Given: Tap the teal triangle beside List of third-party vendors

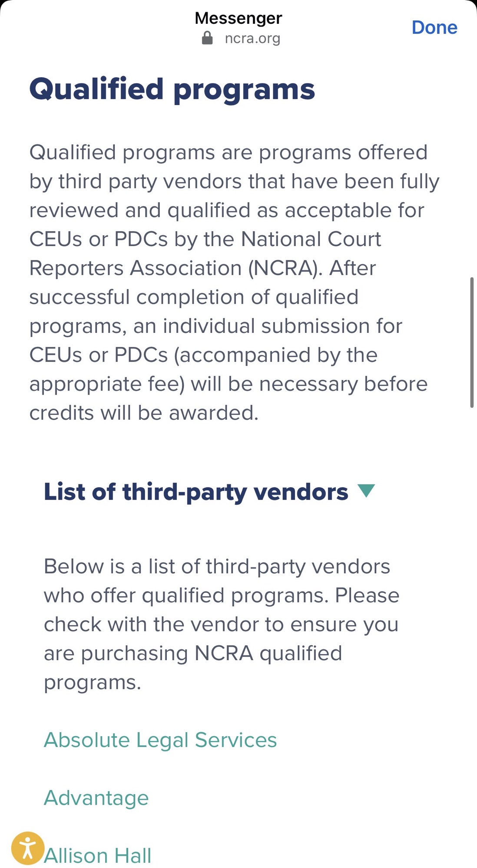Looking at the screenshot, I should [366, 492].
